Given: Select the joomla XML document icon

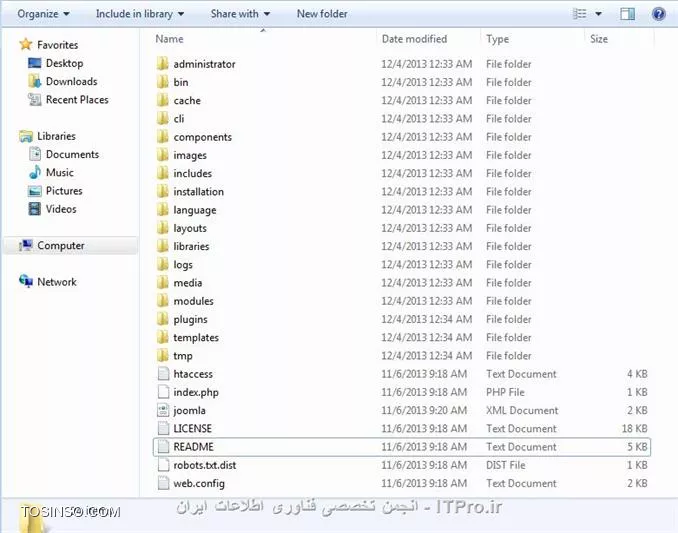Looking at the screenshot, I should point(163,410).
